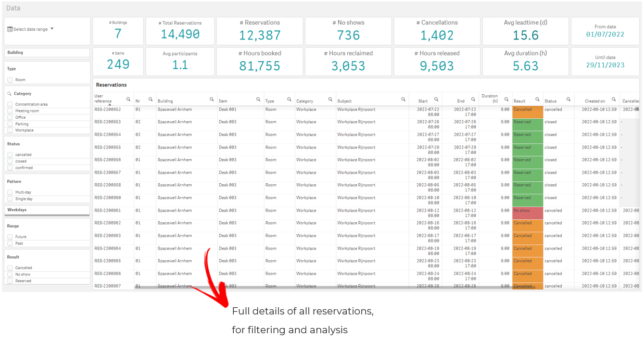Open the Select date range dropdown arrow
The width and height of the screenshot is (644, 339).
click(x=52, y=29)
